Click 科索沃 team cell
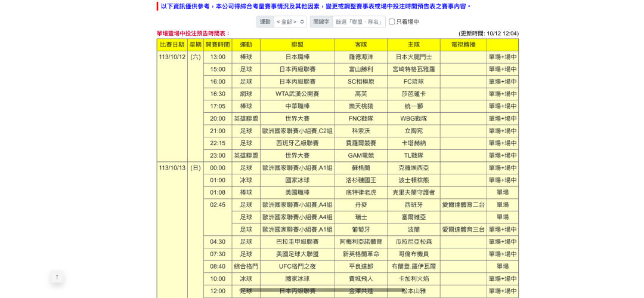 pyautogui.click(x=361, y=131)
